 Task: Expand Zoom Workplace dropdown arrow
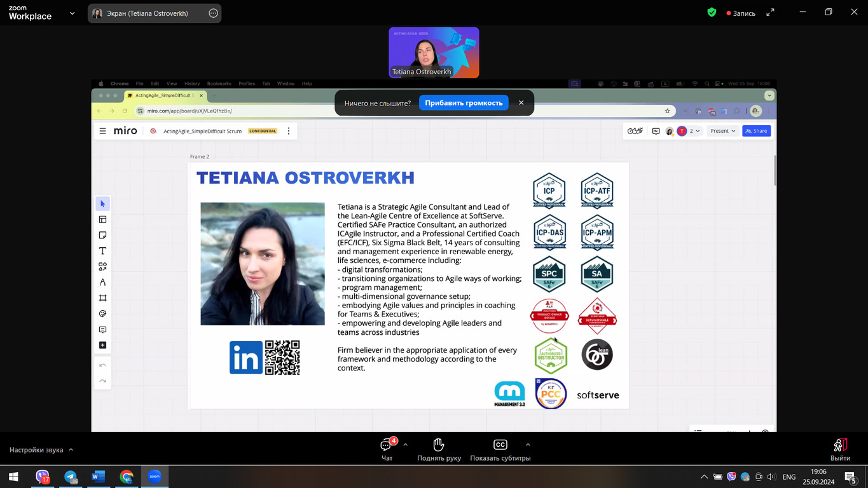click(x=72, y=13)
